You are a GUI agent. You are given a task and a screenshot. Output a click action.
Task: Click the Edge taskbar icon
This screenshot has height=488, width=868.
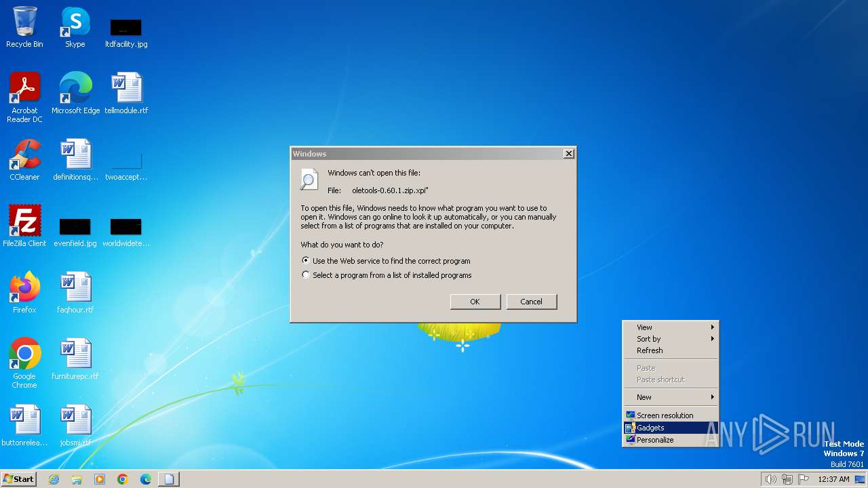click(146, 479)
